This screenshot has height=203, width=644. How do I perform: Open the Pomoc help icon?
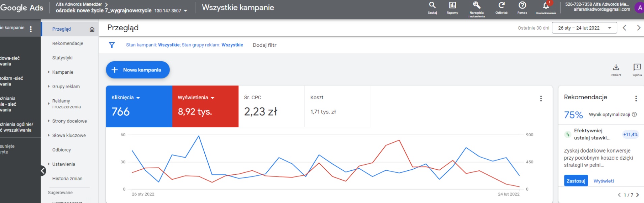[522, 6]
